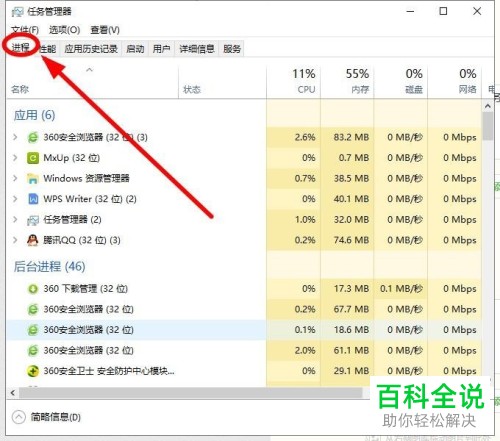Click the 83.2 MB memory value
Viewport: 500px width, 441px height.
click(x=351, y=137)
